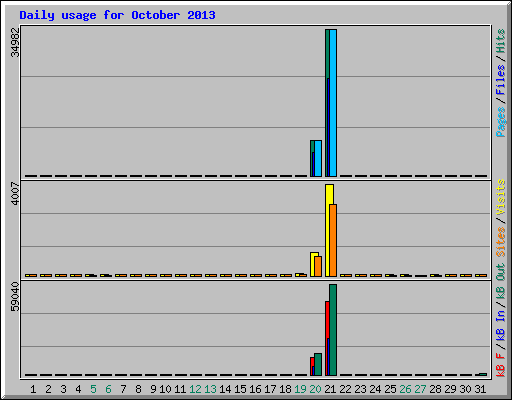
Task: Click green day label 6
Action: [x=108, y=389]
